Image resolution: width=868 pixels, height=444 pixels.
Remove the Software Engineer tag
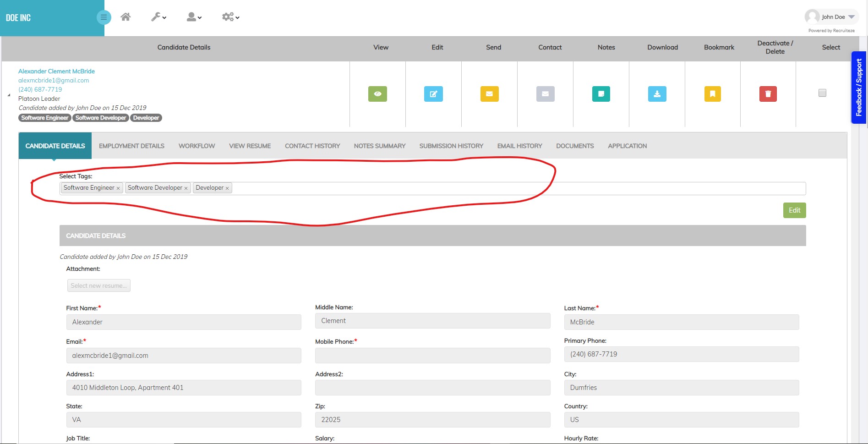coord(118,188)
